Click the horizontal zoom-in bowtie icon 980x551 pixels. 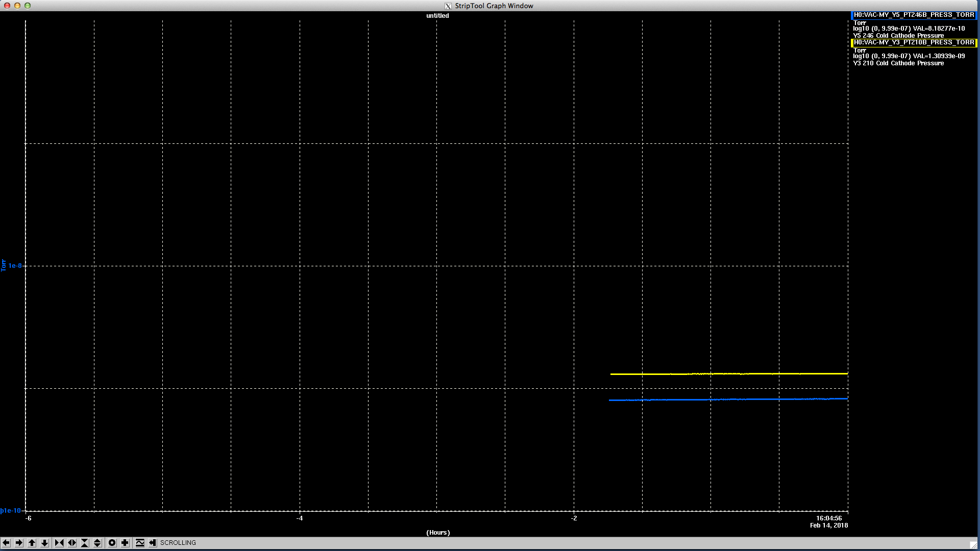59,543
